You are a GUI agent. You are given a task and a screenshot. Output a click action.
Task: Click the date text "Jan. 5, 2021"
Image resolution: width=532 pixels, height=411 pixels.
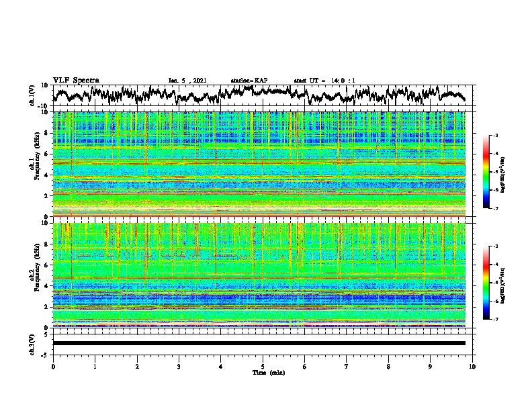click(187, 81)
